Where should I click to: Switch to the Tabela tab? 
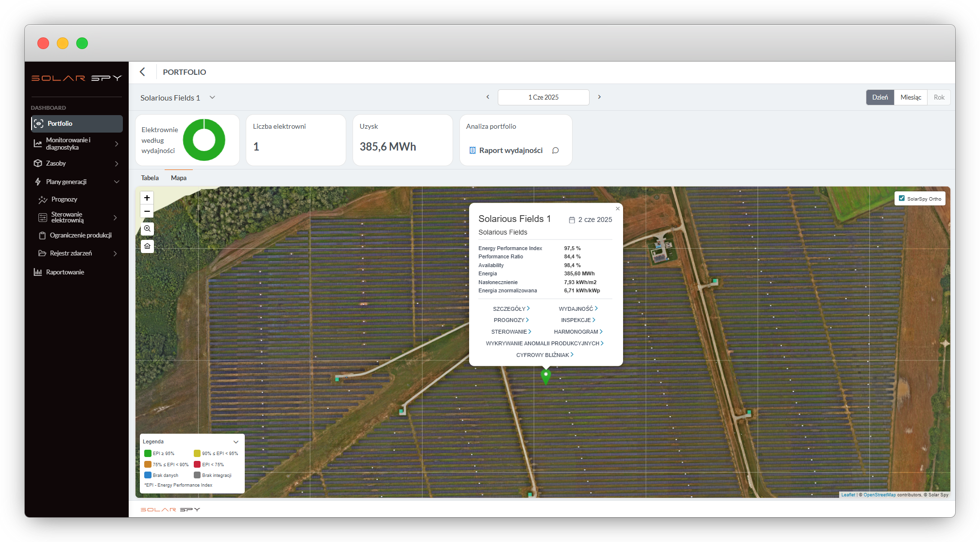pyautogui.click(x=150, y=178)
